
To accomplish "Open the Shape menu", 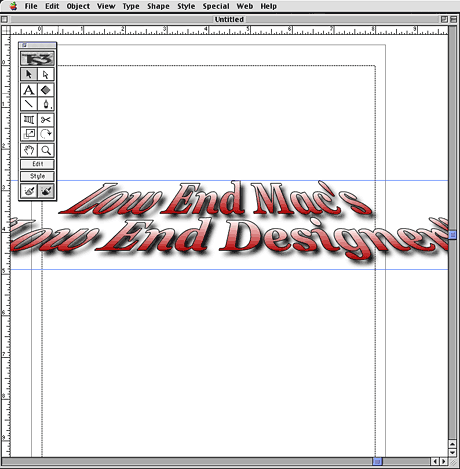I will (x=158, y=6).
